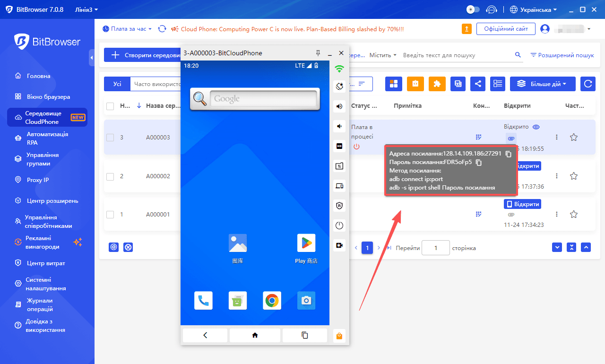Screen dimensions: 605x364
Task: Open the Українська language dropdown
Action: pyautogui.click(x=534, y=9)
